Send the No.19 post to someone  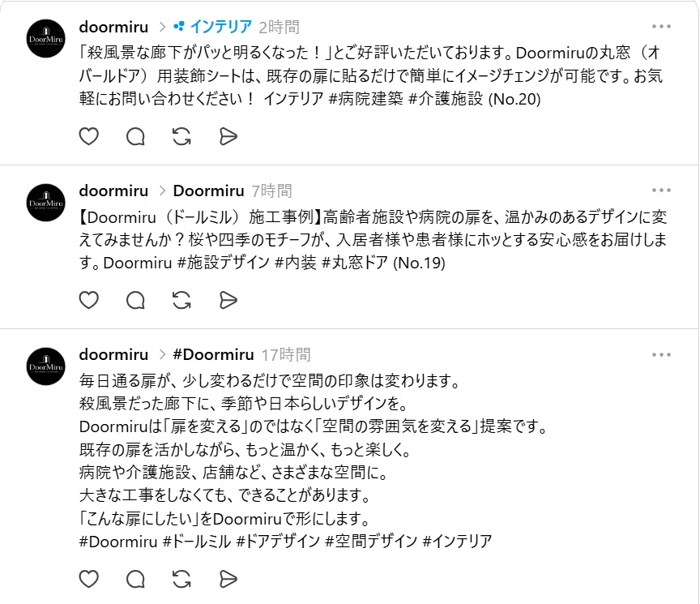228,300
